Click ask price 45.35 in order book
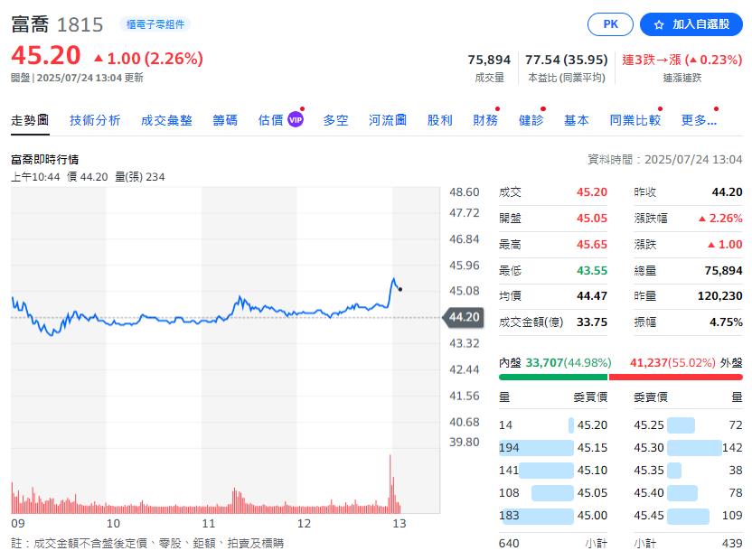Screen dimensions: 752x560 click(x=649, y=471)
